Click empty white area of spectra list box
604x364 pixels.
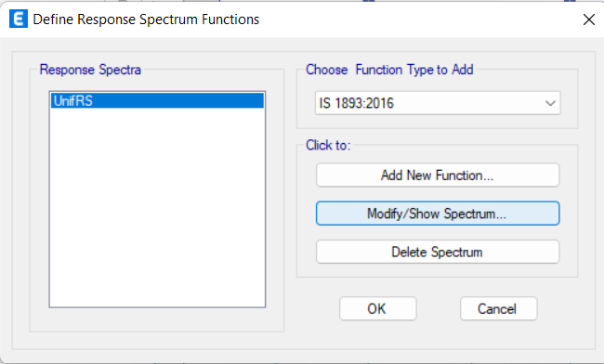point(157,208)
